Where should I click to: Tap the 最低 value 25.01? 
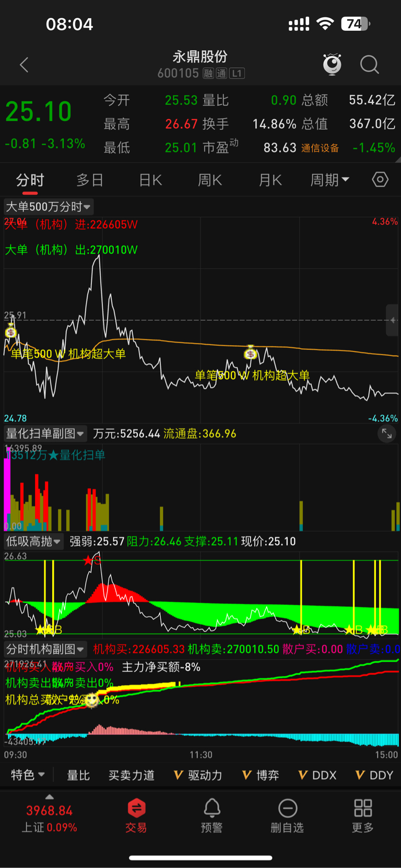point(181,148)
